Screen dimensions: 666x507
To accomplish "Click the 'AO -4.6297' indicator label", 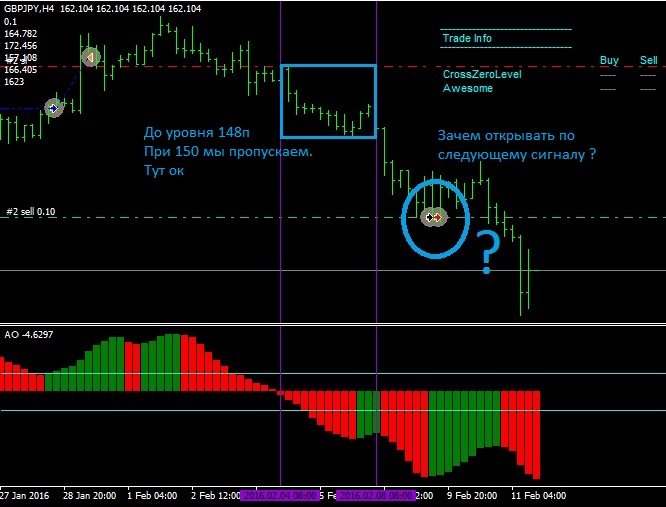I will tap(29, 335).
